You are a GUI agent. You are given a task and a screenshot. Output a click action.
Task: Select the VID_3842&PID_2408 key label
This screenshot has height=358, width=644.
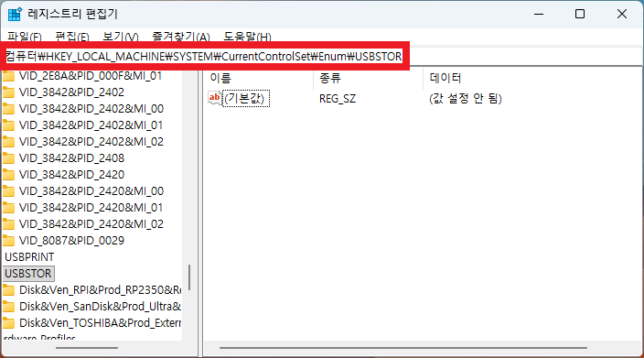[71, 157]
